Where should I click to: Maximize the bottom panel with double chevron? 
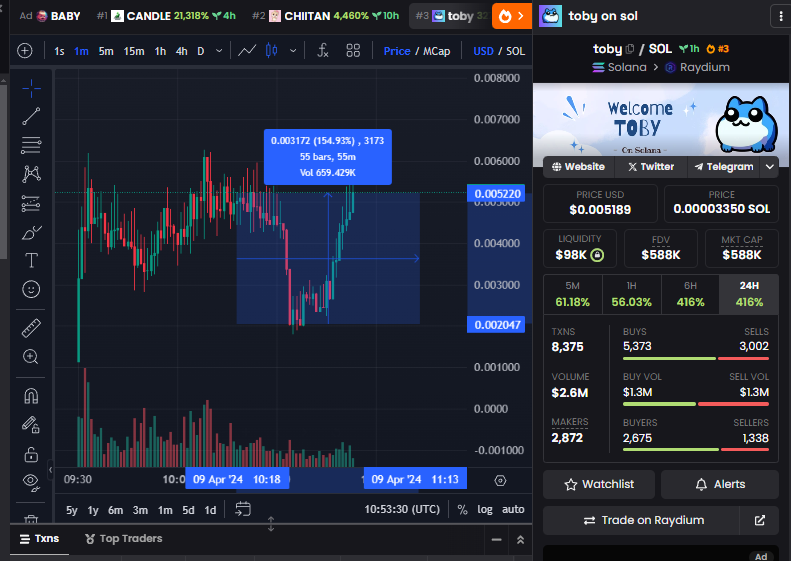(x=520, y=540)
